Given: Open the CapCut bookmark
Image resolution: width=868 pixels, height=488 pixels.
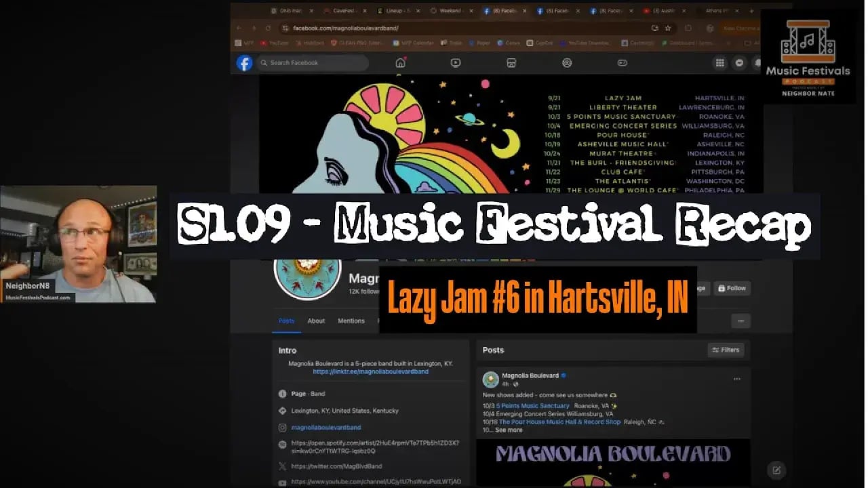Looking at the screenshot, I should (x=540, y=43).
